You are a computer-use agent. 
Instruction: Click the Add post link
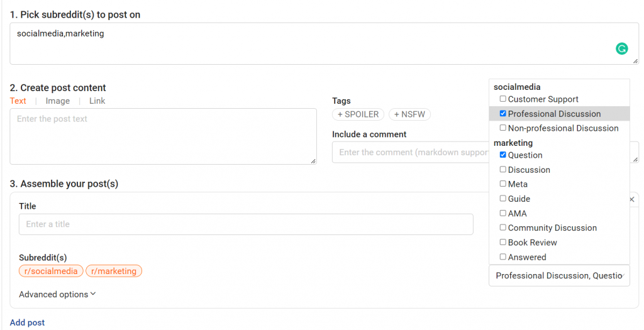(x=27, y=322)
